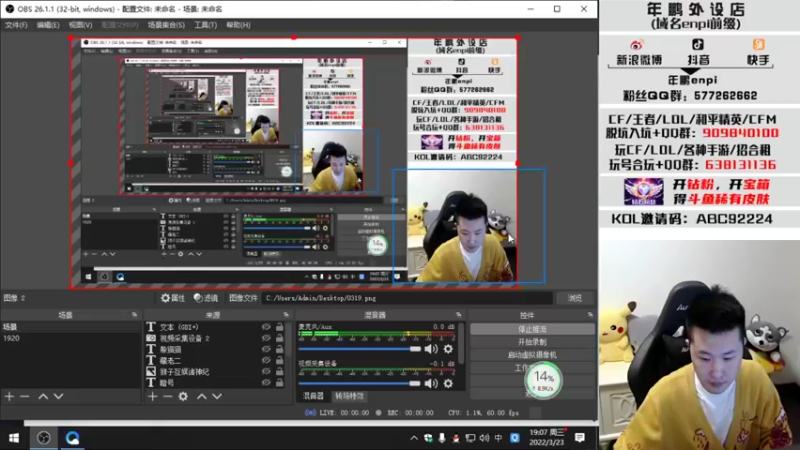Toggle lock on 暗号 source
Image resolution: width=800 pixels, height=450 pixels.
pyautogui.click(x=280, y=383)
